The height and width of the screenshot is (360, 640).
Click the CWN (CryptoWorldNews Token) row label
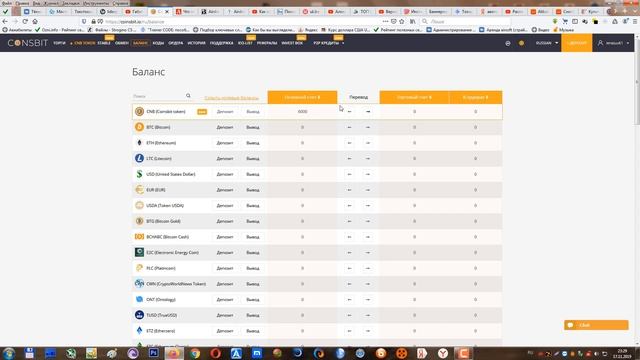click(x=176, y=284)
